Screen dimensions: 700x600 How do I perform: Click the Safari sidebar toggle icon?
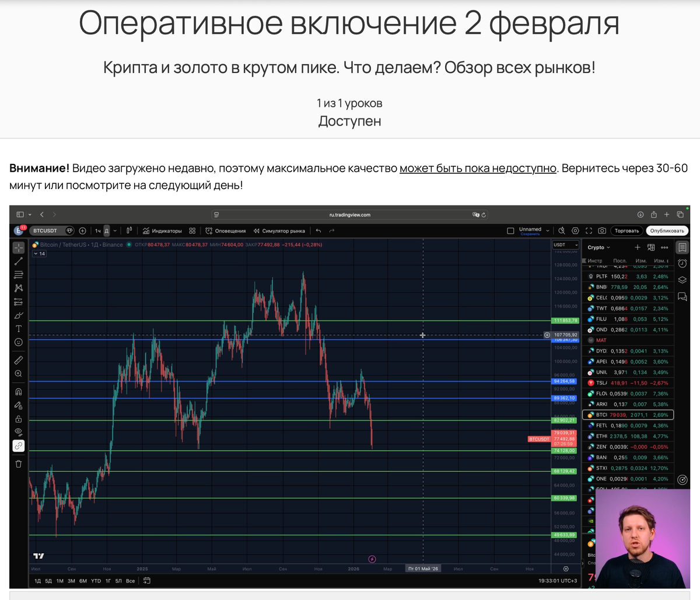click(x=20, y=214)
